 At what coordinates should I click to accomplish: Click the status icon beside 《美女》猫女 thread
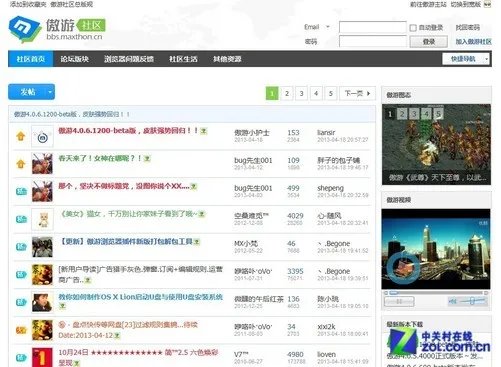(x=21, y=219)
